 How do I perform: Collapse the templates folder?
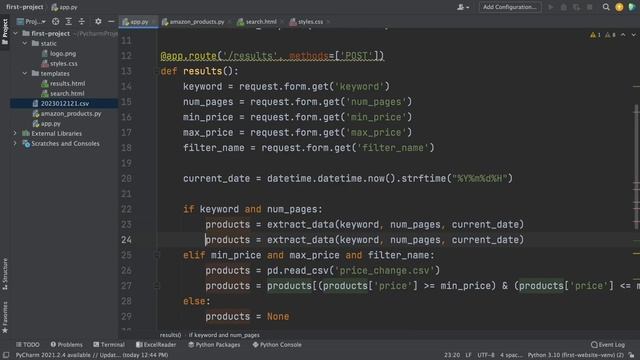click(x=25, y=73)
